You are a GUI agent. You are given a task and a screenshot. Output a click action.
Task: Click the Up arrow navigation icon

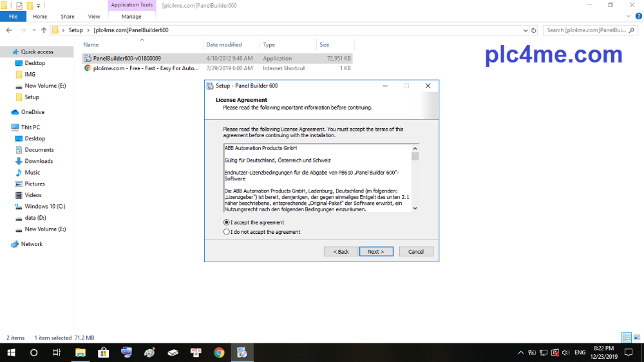[44, 30]
